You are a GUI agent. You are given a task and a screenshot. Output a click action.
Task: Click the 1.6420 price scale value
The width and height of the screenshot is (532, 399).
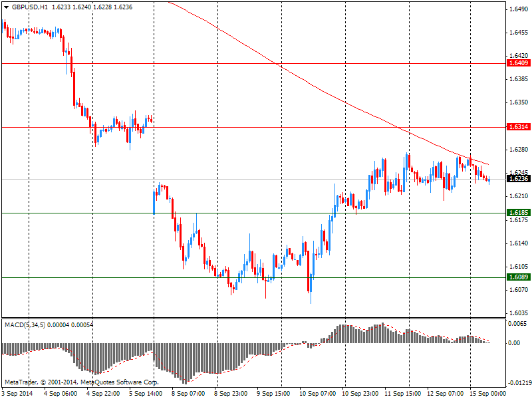(x=519, y=55)
